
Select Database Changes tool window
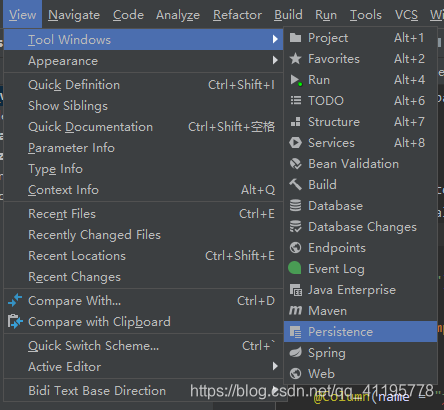tap(360, 227)
